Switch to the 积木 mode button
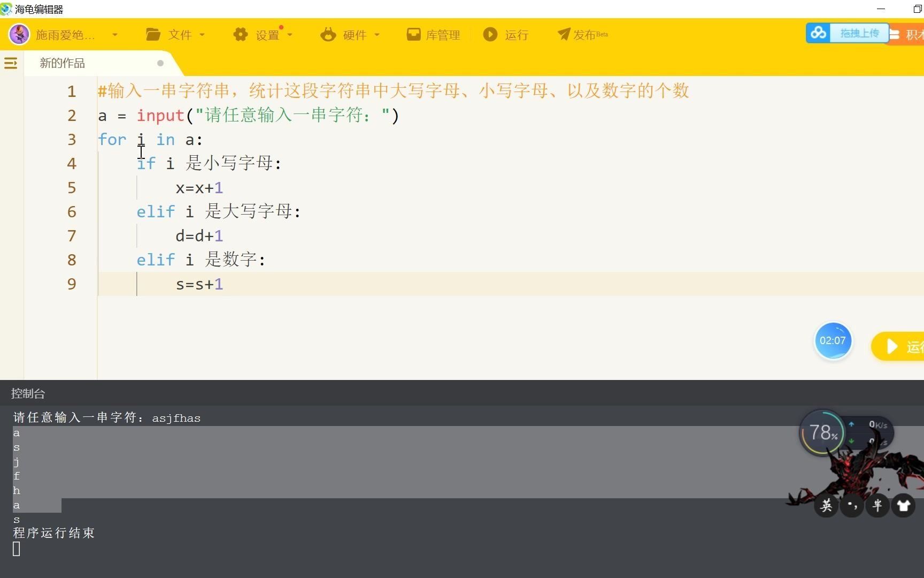This screenshot has width=924, height=578. click(907, 35)
